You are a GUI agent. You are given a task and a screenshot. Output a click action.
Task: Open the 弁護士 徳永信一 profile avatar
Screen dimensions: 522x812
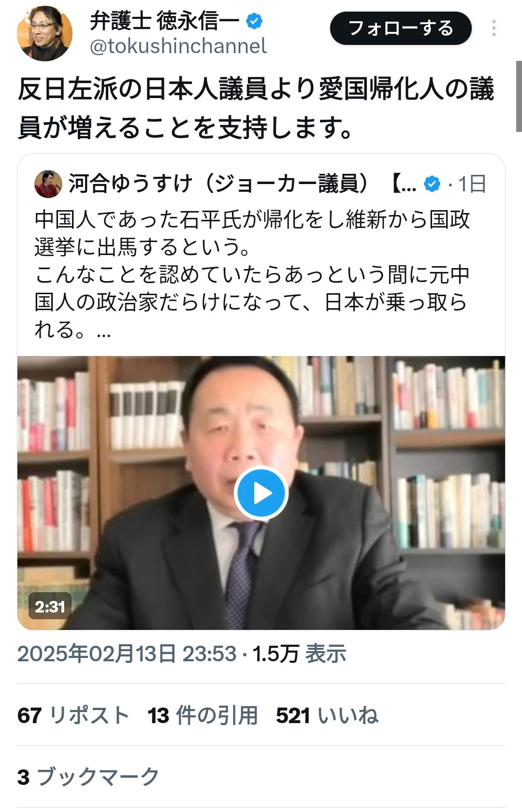[44, 34]
